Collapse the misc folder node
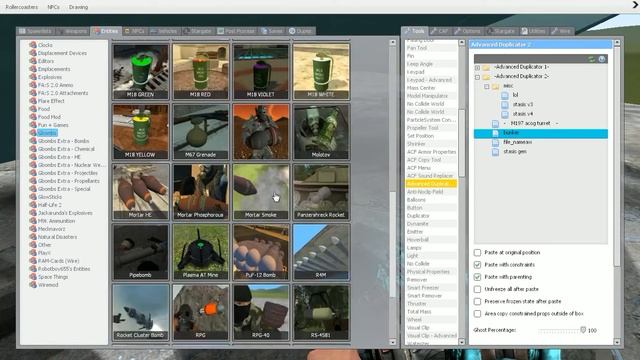This screenshot has height=360, width=640. click(x=487, y=87)
